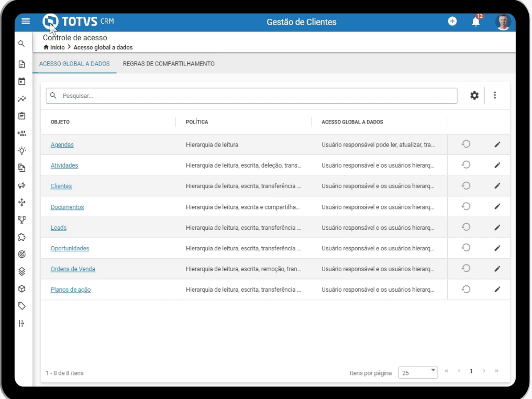Restore default for Agendas row
The height and width of the screenshot is (399, 532).
tap(466, 144)
